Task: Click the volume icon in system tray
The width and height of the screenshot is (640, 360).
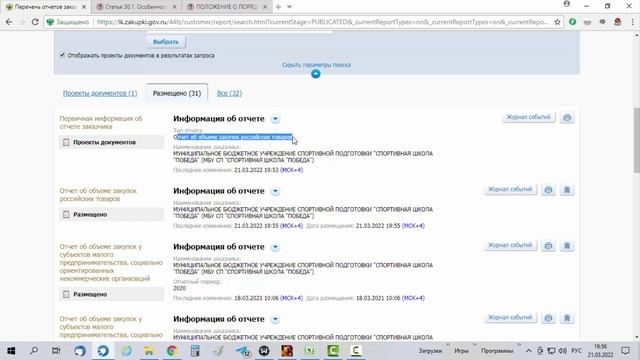Action: (x=562, y=351)
